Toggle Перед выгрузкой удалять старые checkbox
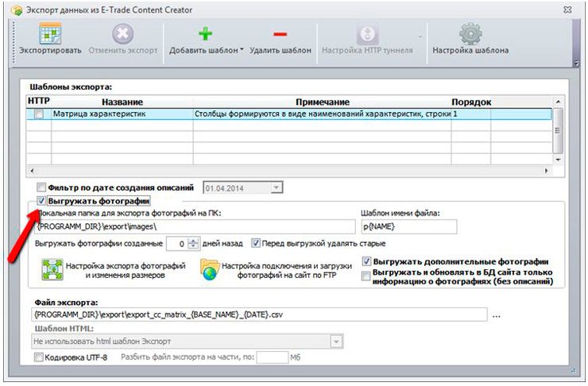 256,243
